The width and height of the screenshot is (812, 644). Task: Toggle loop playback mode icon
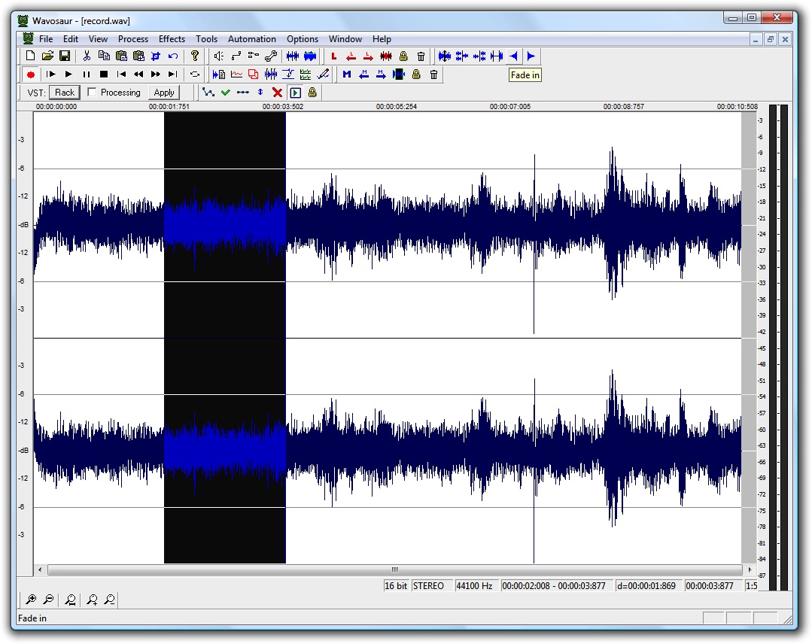195,74
